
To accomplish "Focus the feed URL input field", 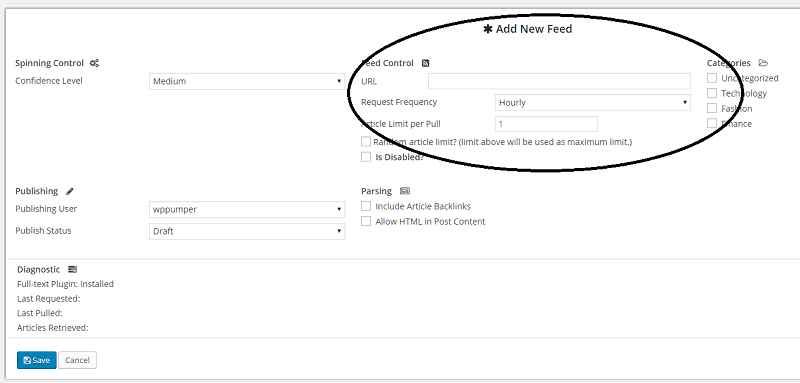I will 559,81.
